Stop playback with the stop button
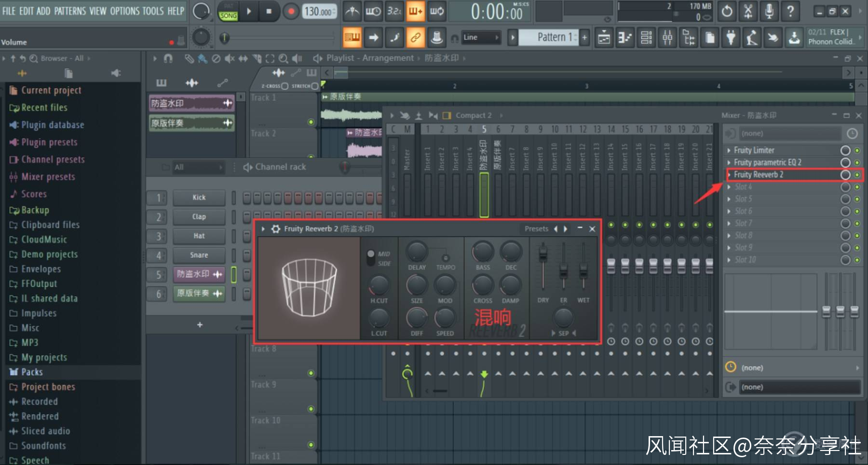Screen dimensions: 868x465 269,12
